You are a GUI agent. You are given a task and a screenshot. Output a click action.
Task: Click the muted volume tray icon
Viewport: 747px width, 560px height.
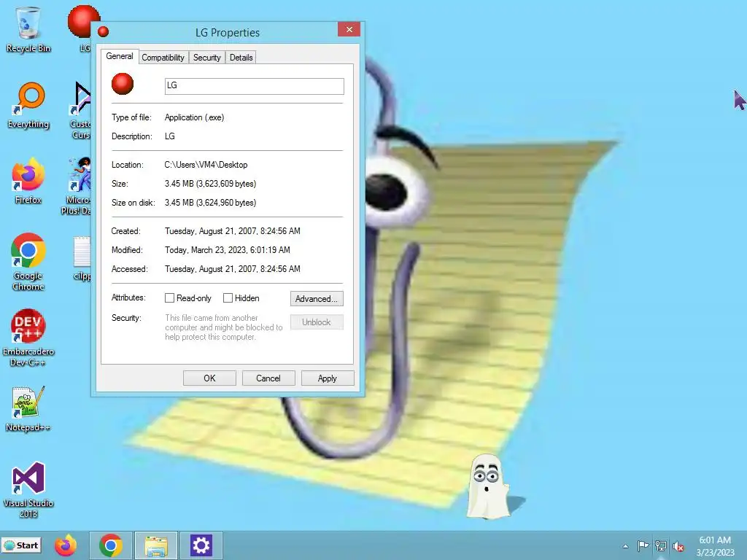point(678,546)
